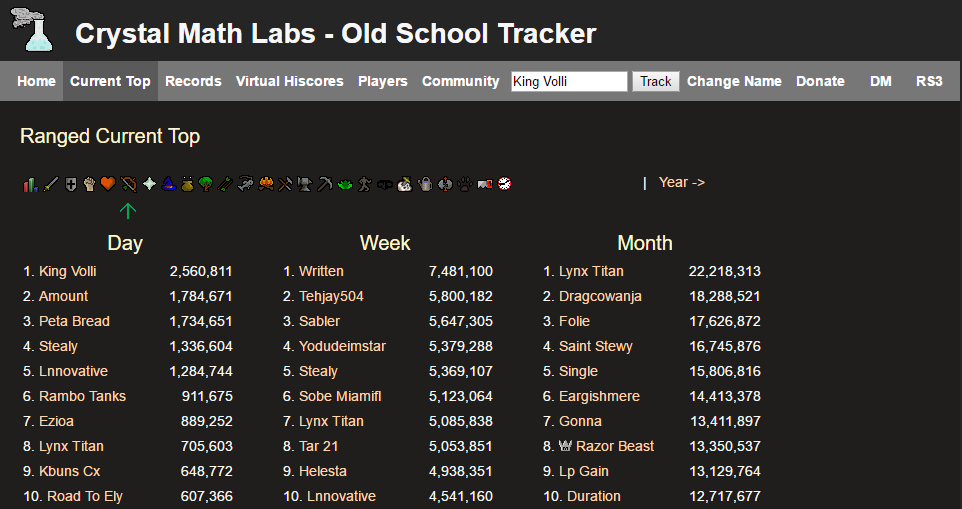This screenshot has width=962, height=509.
Task: Switch to the DM tracker
Action: tap(881, 81)
